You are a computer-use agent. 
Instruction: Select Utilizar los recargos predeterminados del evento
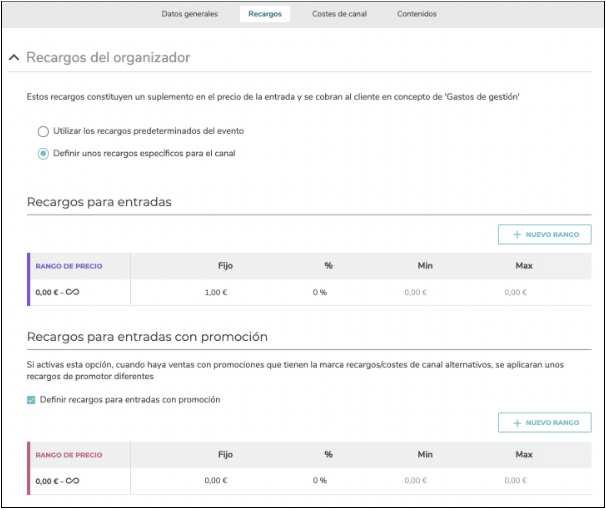tap(43, 131)
